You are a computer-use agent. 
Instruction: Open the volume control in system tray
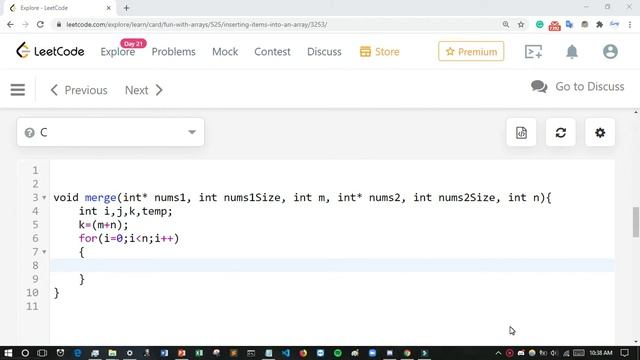click(x=554, y=353)
